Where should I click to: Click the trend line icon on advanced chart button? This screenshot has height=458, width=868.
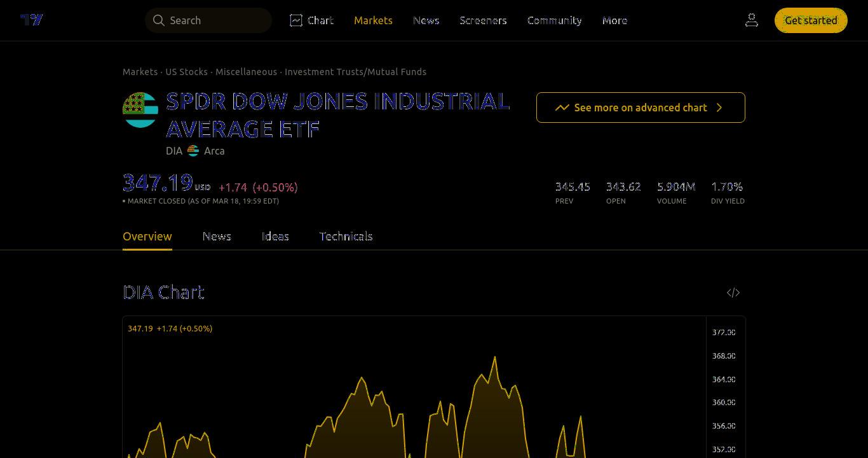click(562, 108)
